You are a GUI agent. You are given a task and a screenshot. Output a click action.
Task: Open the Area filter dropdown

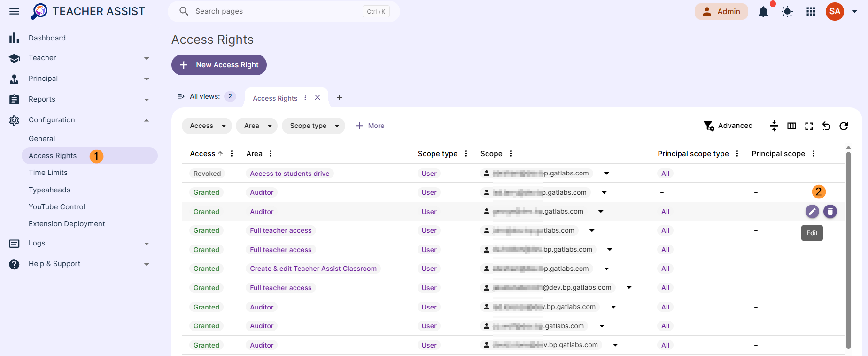click(256, 126)
